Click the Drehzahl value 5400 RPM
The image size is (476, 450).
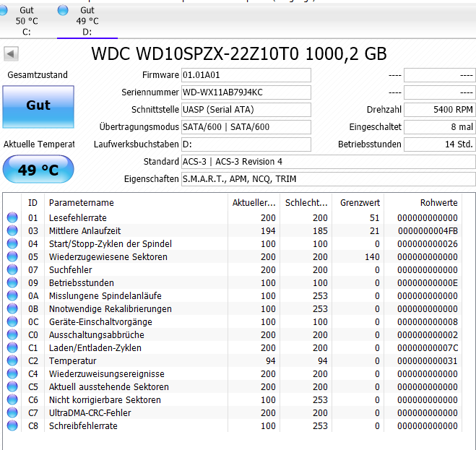pos(440,110)
